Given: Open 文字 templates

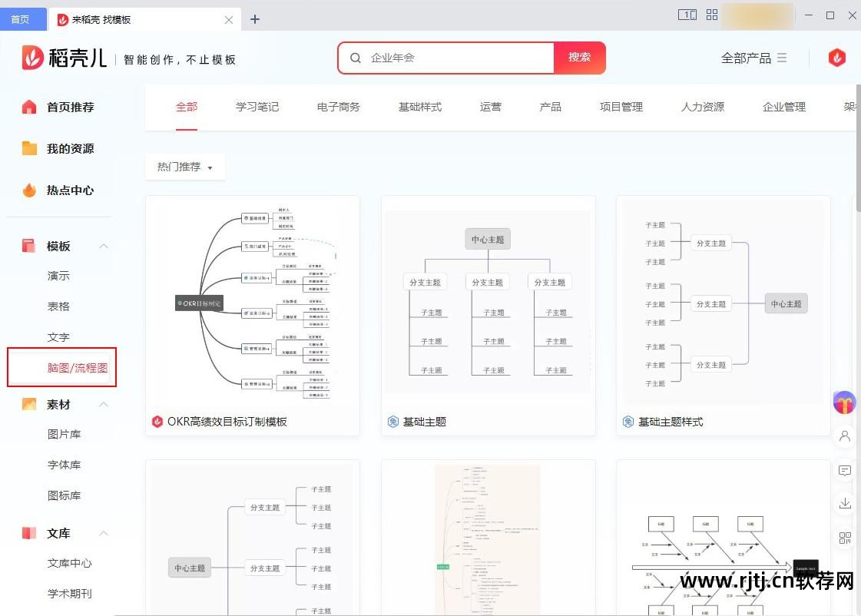Looking at the screenshot, I should [58, 337].
